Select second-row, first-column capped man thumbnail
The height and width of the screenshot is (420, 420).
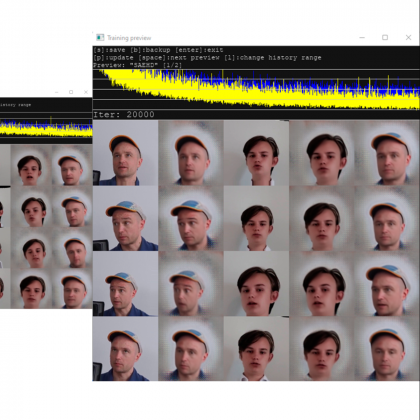[x=125, y=218]
